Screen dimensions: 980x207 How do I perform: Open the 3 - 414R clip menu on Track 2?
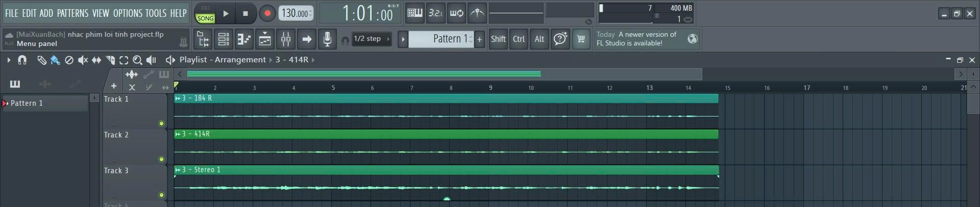pyautogui.click(x=178, y=134)
